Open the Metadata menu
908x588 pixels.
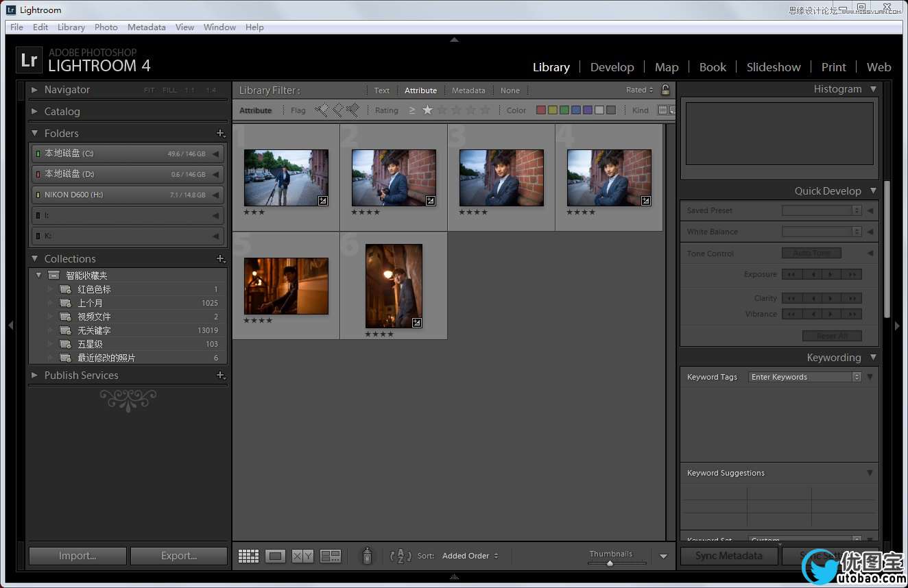146,27
